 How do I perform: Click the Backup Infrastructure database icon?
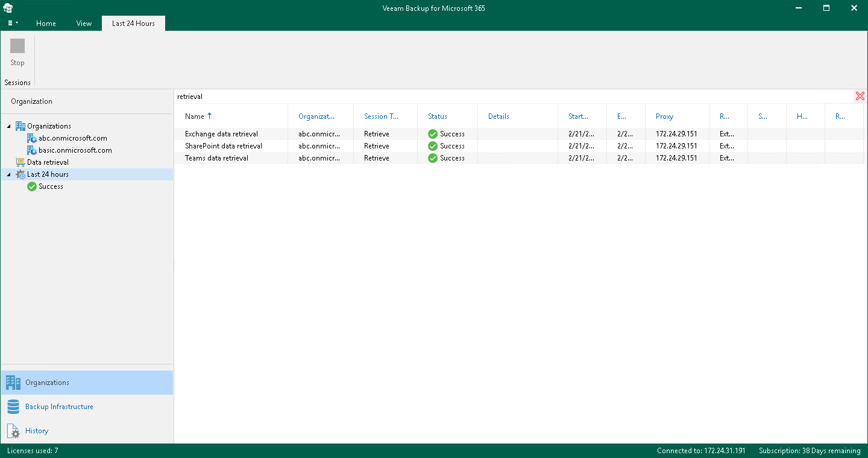click(x=13, y=407)
